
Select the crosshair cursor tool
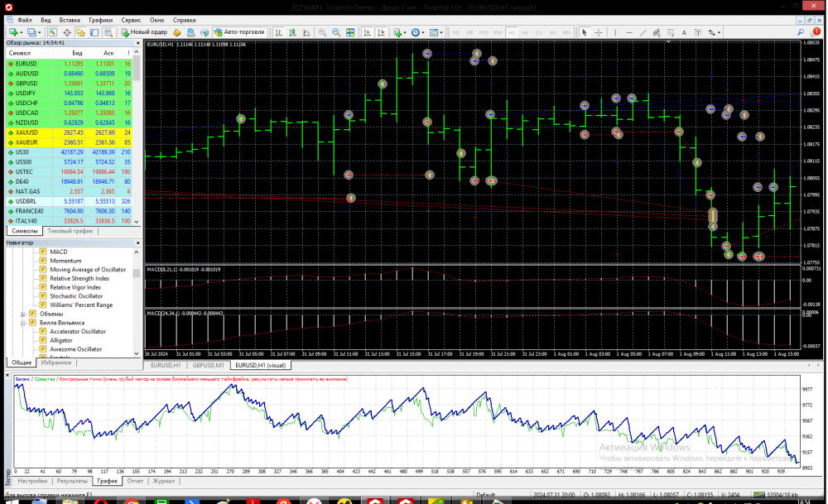point(599,32)
